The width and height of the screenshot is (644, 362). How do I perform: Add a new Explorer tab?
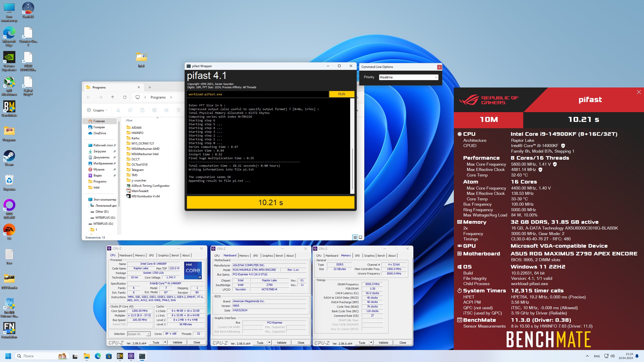pos(150,87)
